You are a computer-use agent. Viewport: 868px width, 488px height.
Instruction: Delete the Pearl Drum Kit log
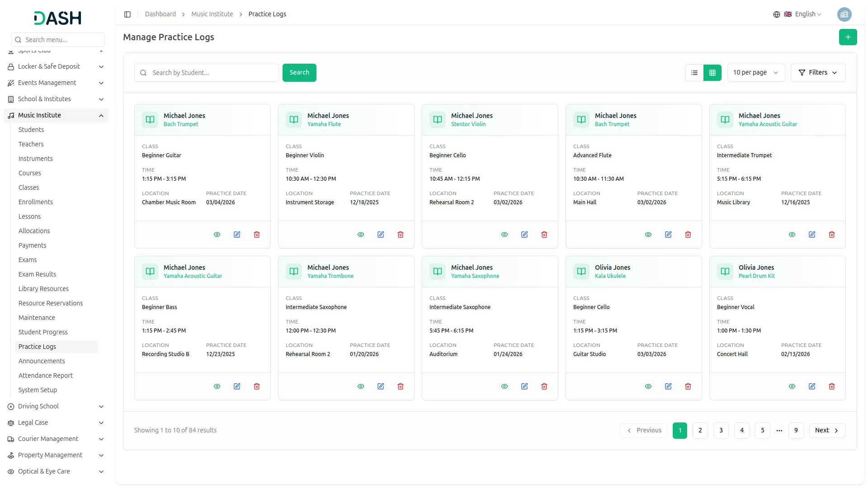(x=832, y=386)
